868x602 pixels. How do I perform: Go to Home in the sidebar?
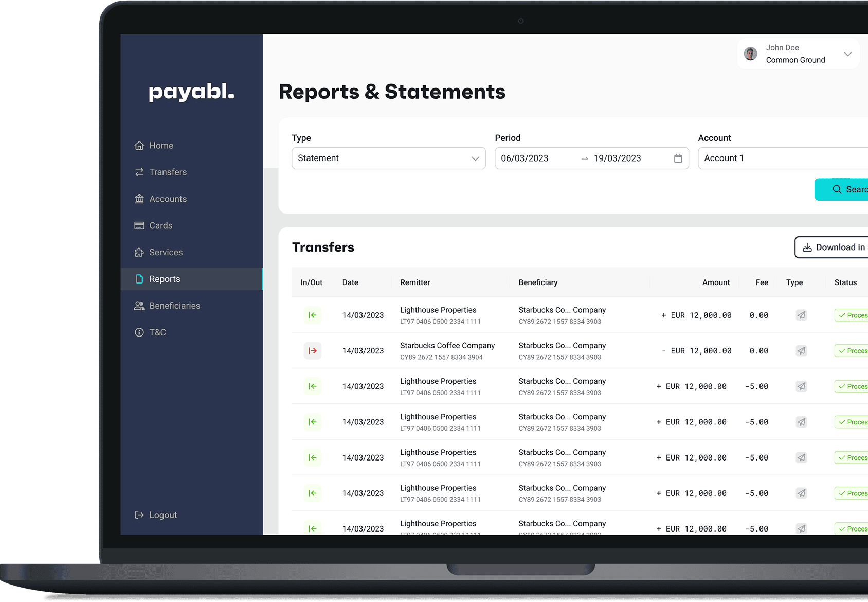161,146
